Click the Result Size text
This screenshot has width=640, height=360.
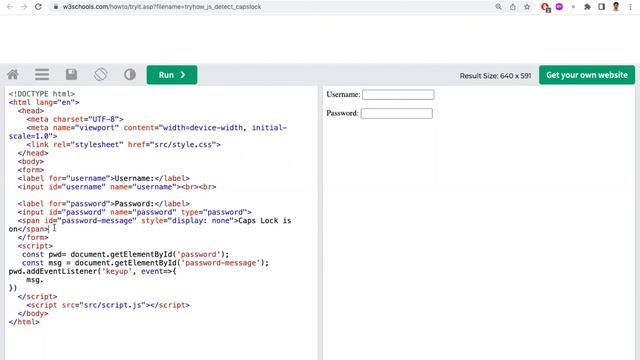(x=496, y=76)
